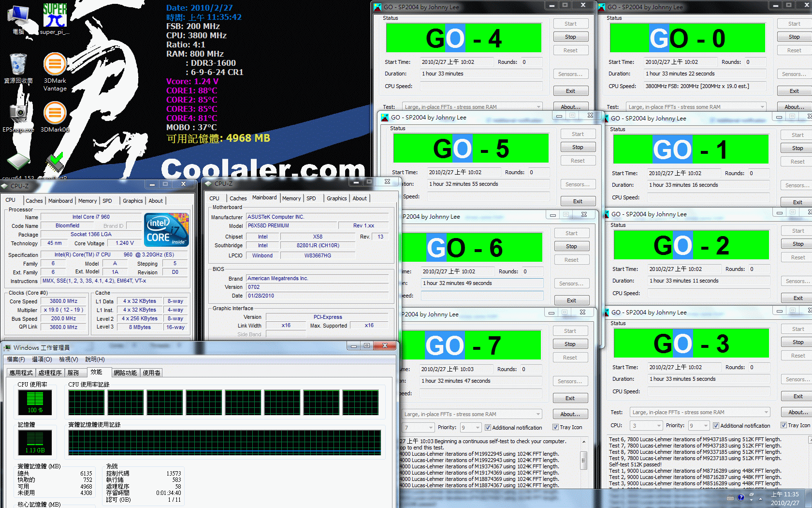Click the Intel Core i7 inside logo in CPU-Z

(167, 230)
